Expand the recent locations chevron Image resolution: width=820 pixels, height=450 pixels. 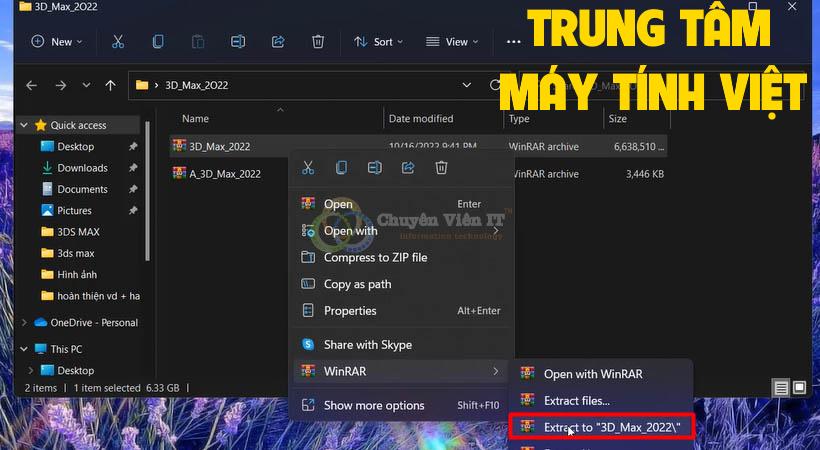pos(86,85)
